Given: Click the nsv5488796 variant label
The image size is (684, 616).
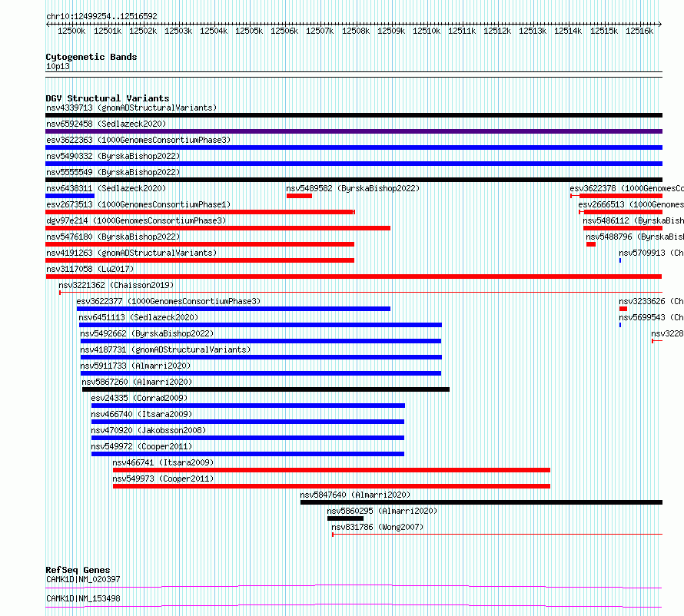Looking at the screenshot, I should [635, 237].
